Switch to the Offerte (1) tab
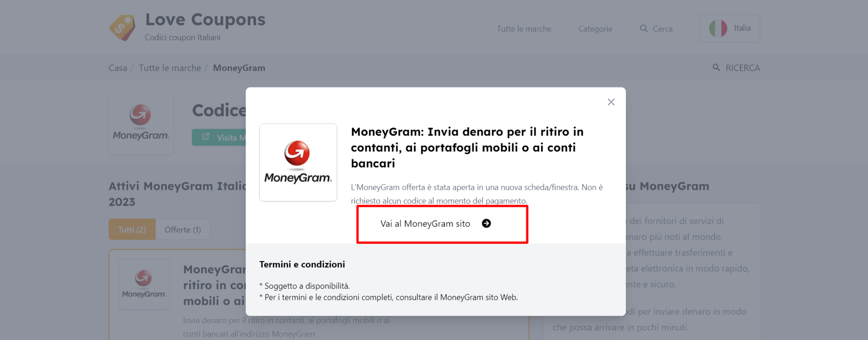The width and height of the screenshot is (868, 340). [x=183, y=230]
